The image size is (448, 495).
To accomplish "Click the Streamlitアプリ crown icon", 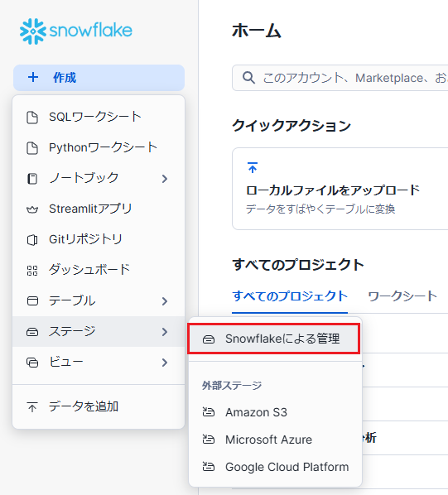I will 32,209.
